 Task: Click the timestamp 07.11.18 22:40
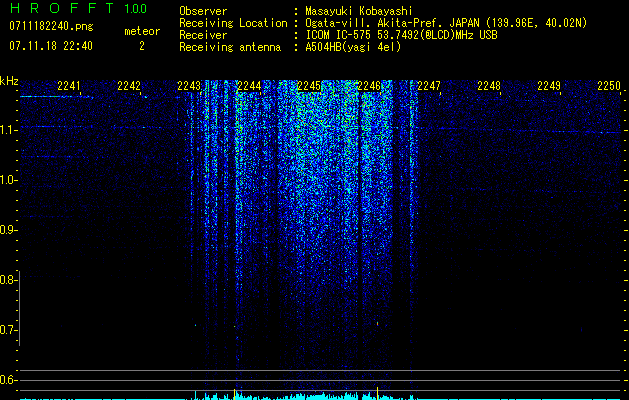(x=51, y=46)
